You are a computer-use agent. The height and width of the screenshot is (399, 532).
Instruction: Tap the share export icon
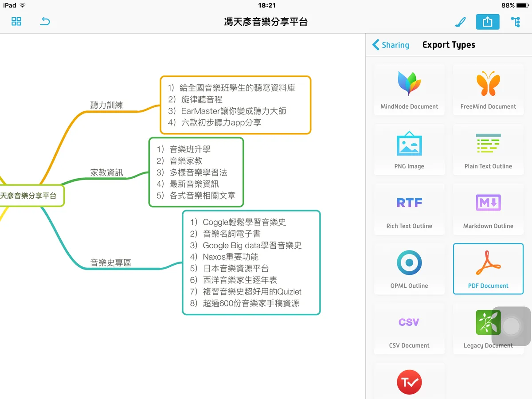(x=488, y=22)
